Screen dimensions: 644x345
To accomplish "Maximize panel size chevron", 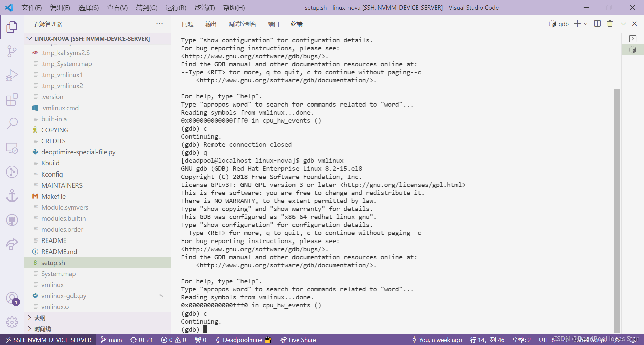I will coord(623,24).
